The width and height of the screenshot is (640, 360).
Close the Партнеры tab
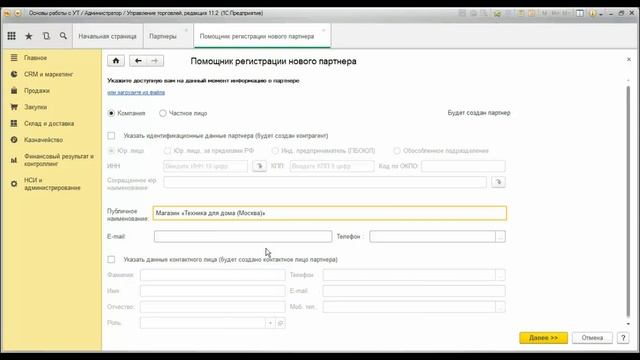point(186,30)
